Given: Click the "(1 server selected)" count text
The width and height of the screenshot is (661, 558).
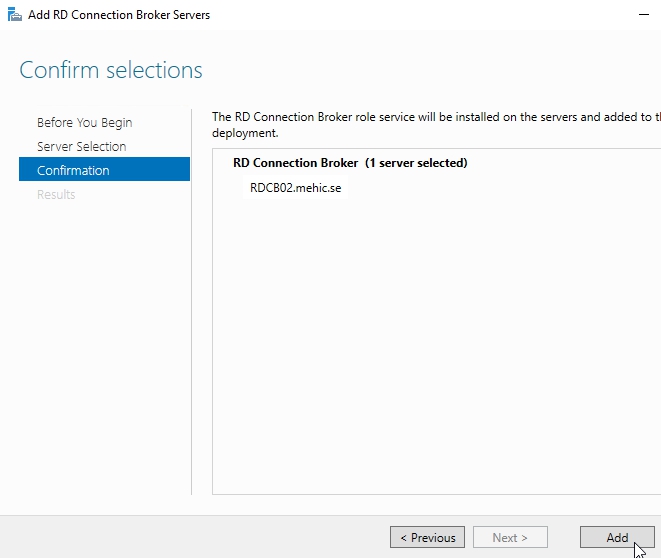Looking at the screenshot, I should point(416,162).
